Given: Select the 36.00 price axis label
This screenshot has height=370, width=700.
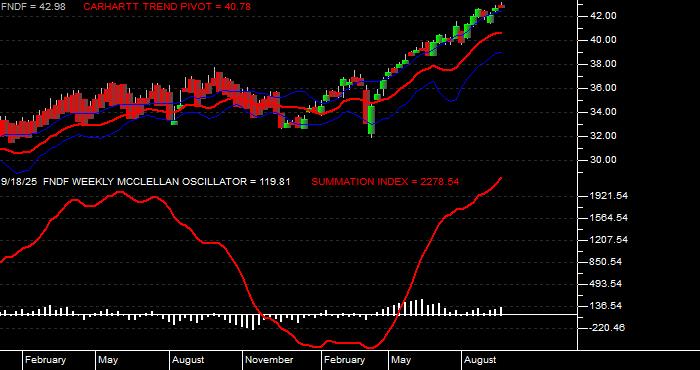Looking at the screenshot, I should tap(604, 88).
